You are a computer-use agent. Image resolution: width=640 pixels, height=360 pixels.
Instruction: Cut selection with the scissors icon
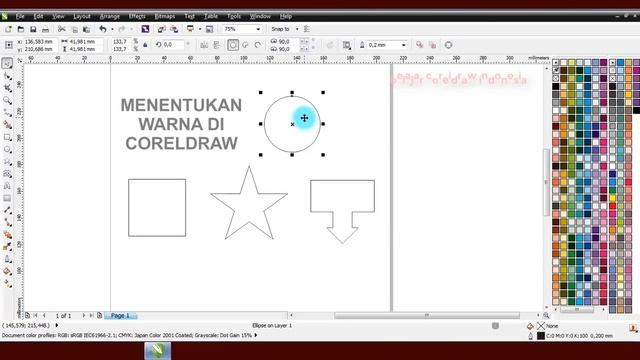pos(62,29)
